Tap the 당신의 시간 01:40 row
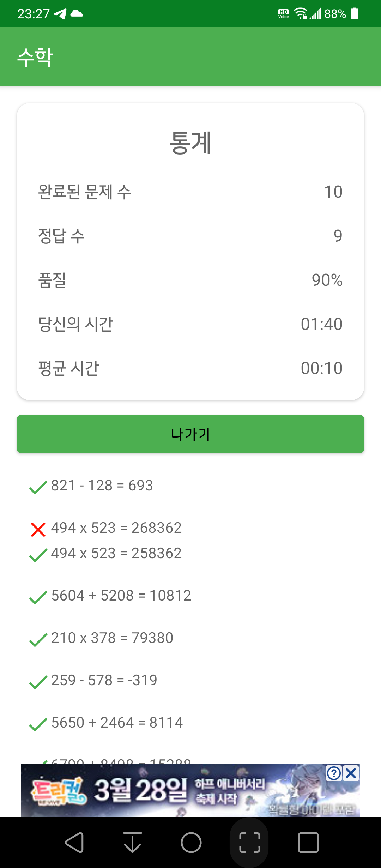 click(190, 324)
